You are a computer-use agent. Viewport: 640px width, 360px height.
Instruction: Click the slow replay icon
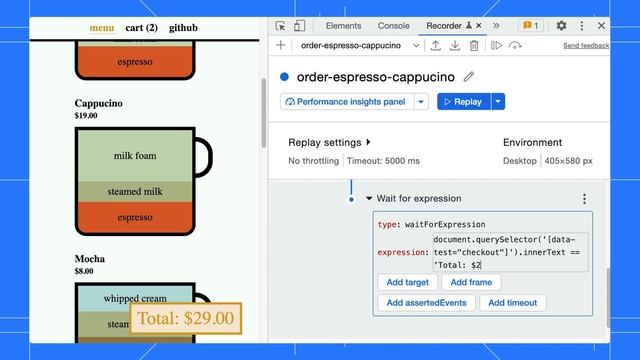(515, 45)
